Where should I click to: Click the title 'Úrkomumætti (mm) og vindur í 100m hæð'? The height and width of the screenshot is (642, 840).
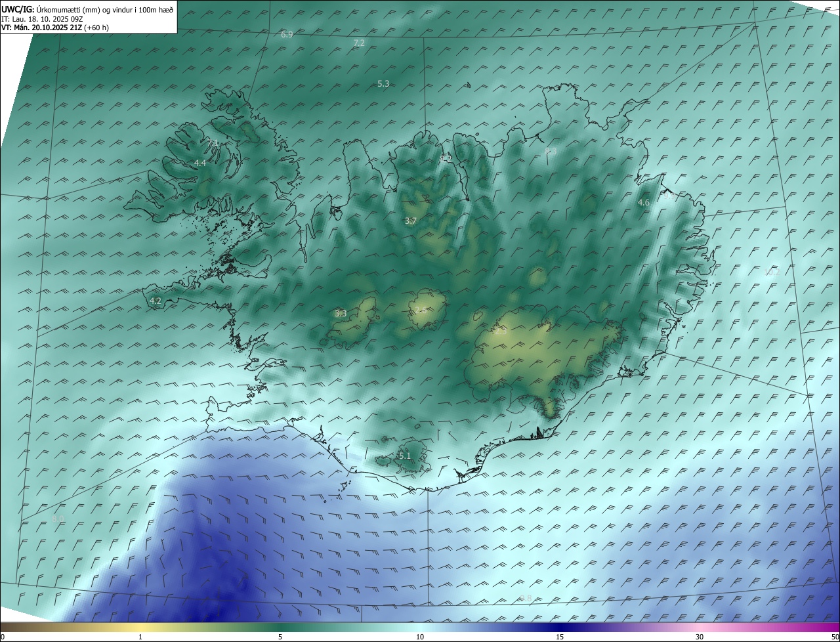(x=105, y=9)
